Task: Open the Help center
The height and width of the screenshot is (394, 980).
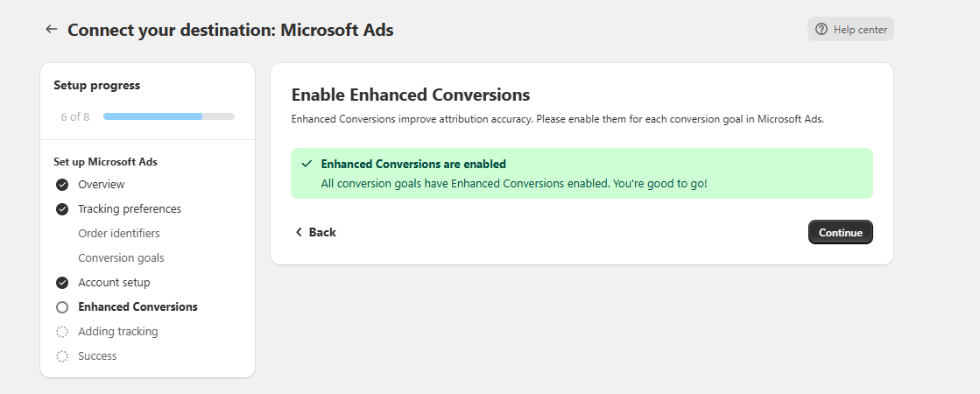Action: pyautogui.click(x=850, y=30)
